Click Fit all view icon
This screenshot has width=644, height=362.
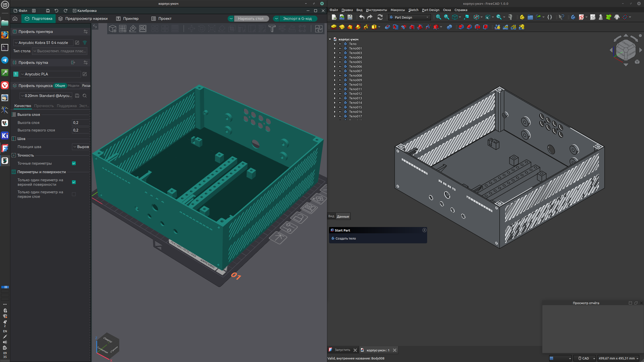(x=438, y=17)
